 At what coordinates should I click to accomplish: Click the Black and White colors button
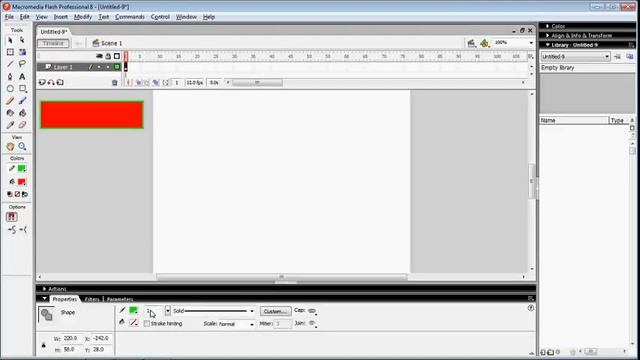(x=10, y=194)
